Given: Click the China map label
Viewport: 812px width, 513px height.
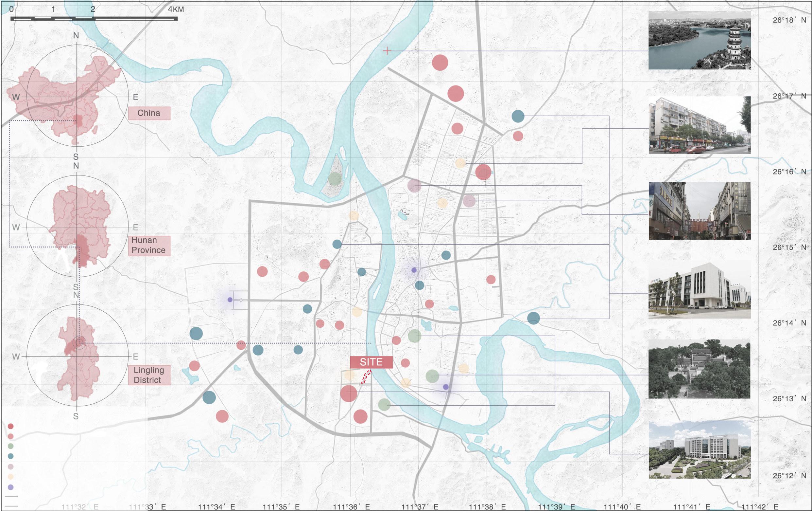Looking at the screenshot, I should point(149,113).
